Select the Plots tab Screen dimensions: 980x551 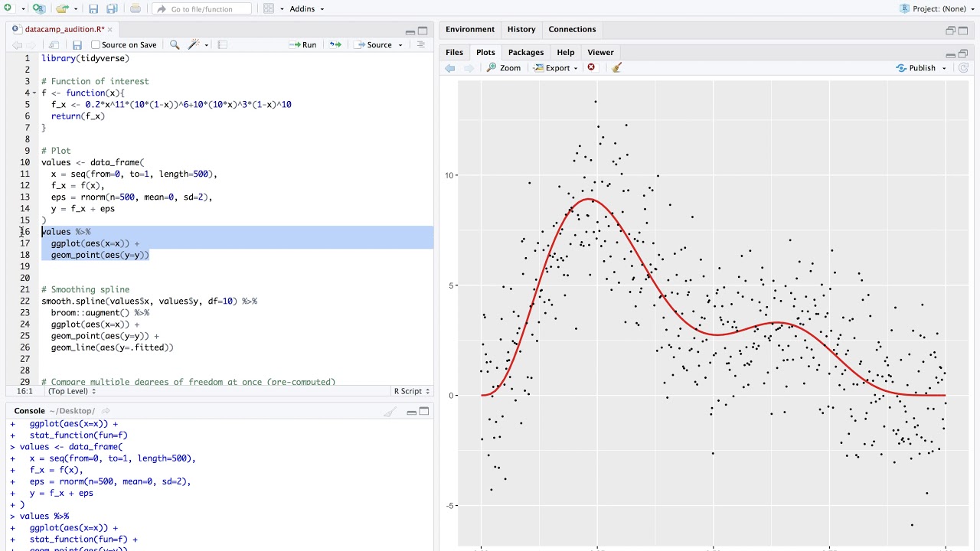click(x=485, y=52)
